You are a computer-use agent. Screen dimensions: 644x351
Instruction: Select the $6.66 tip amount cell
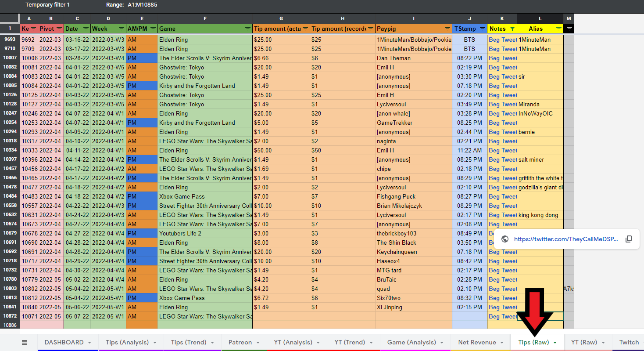(281, 58)
